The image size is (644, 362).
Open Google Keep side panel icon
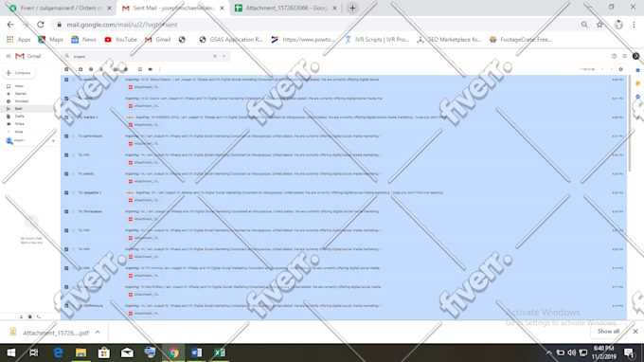point(637,83)
